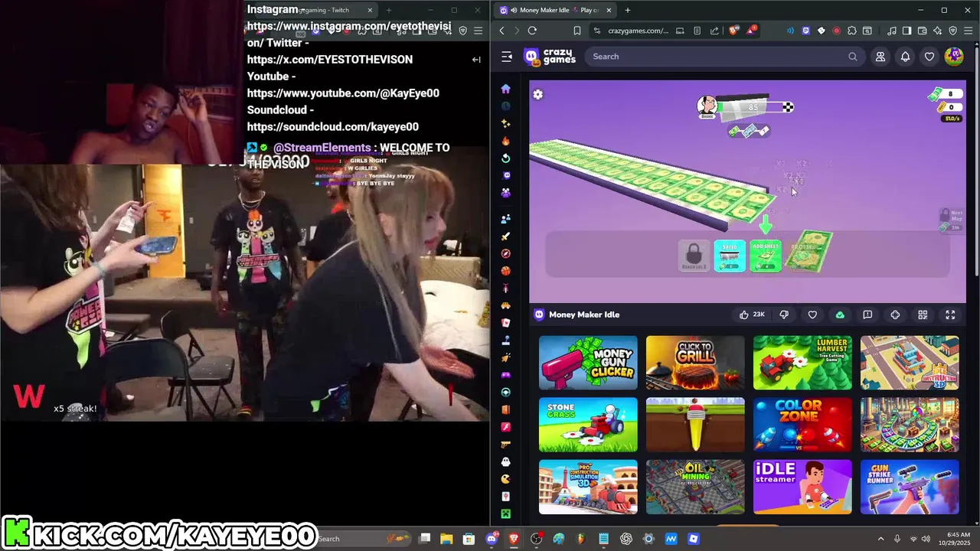
Task: Open Discord from the taskbar
Action: click(x=492, y=539)
